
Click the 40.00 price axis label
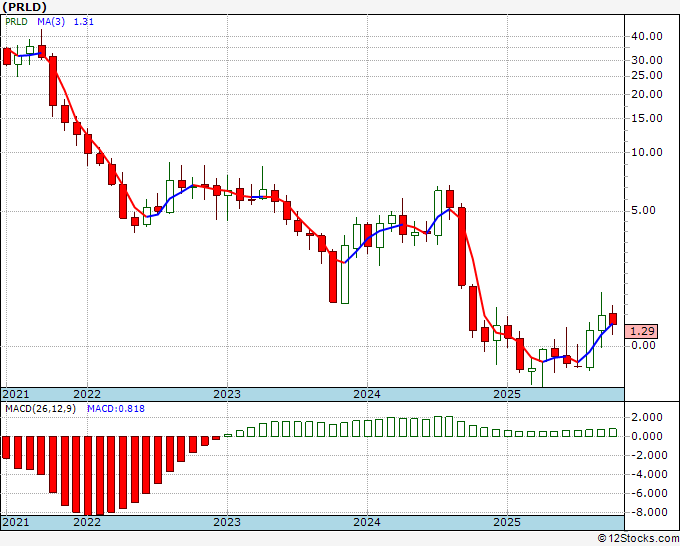(647, 36)
